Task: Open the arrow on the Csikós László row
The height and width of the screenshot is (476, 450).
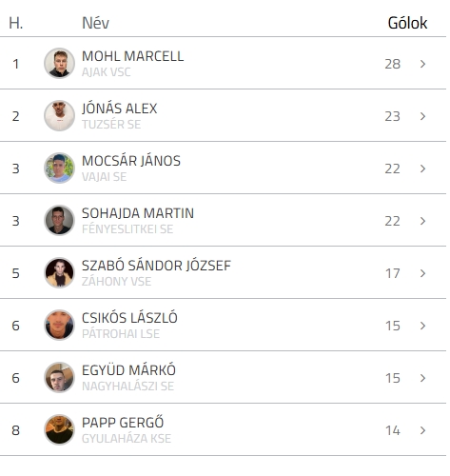Action: (x=422, y=326)
